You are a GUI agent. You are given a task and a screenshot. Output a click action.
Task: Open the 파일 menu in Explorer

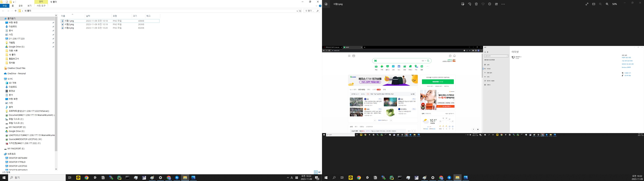pyautogui.click(x=5, y=6)
